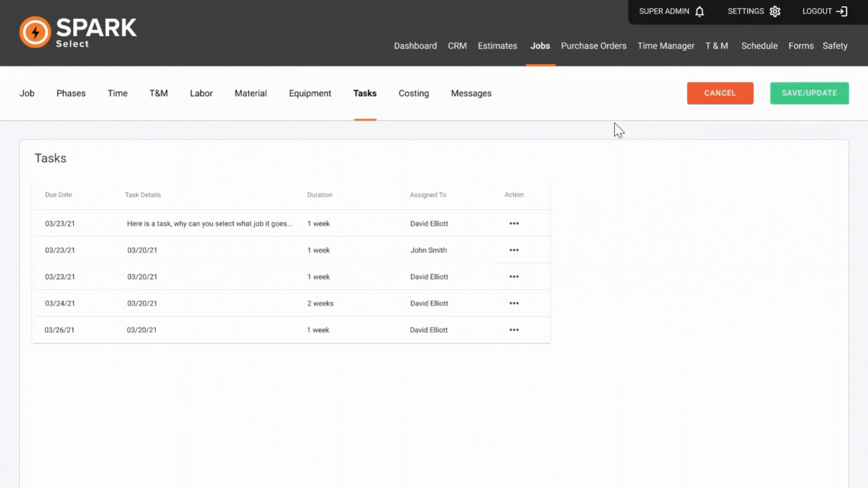The width and height of the screenshot is (868, 488).
Task: Go to Dashboard in main navigation
Action: click(x=415, y=46)
